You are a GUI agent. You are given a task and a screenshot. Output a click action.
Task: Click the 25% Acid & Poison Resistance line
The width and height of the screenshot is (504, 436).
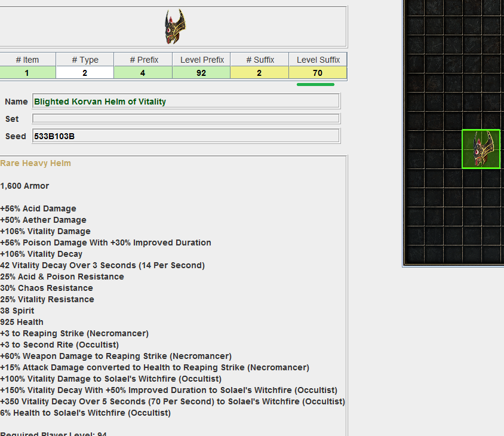point(62,277)
